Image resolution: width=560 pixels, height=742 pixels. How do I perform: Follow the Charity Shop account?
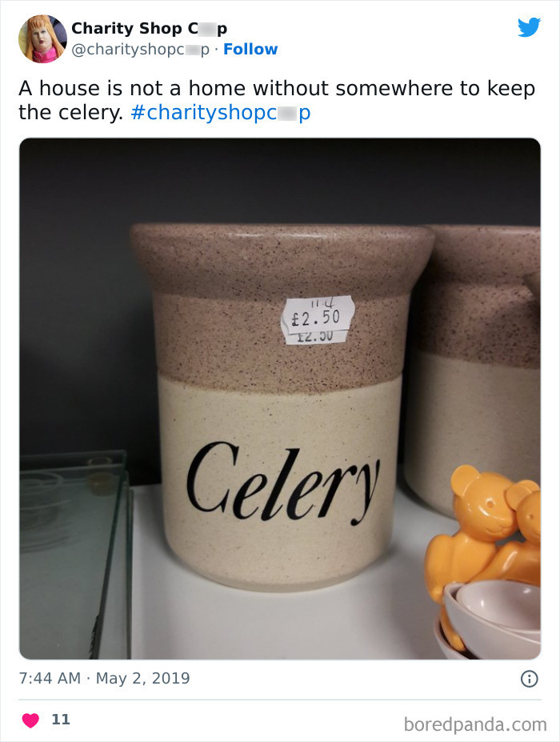coord(250,49)
